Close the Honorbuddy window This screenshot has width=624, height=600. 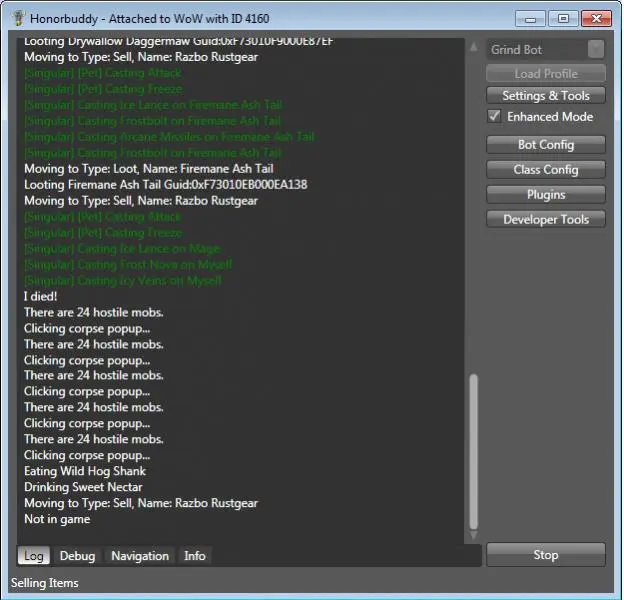click(x=596, y=19)
